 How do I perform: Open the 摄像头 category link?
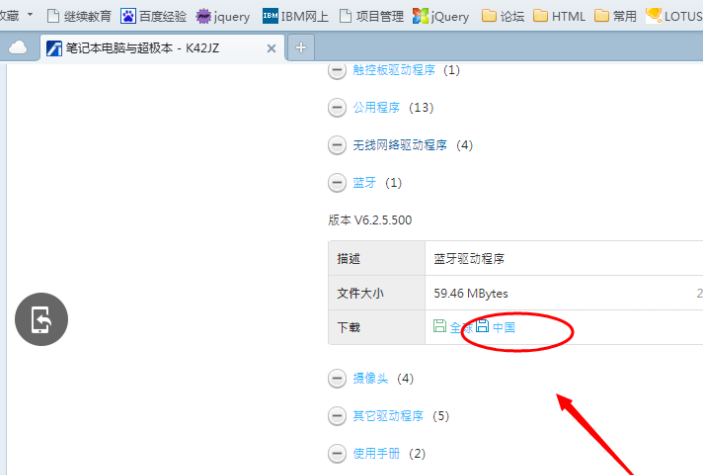[x=370, y=378]
